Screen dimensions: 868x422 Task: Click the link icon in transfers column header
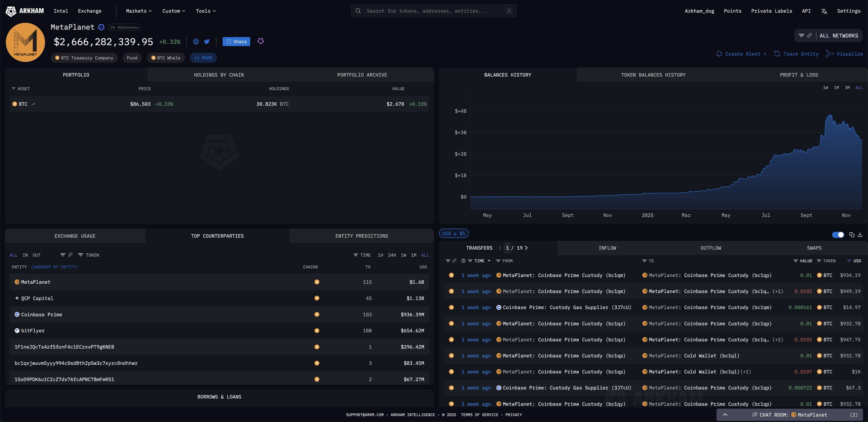tap(454, 261)
